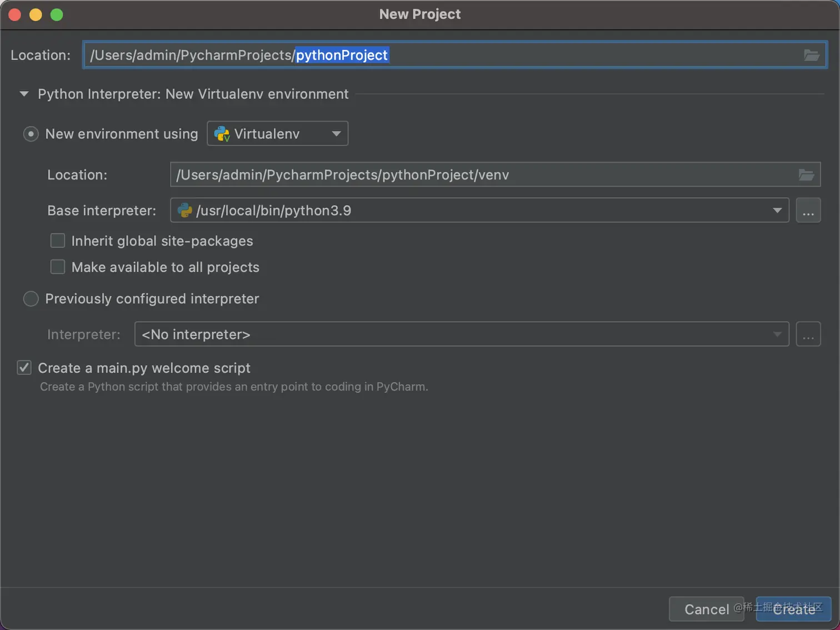
Task: Uncheck Create a main.py welcome script
Action: (24, 368)
